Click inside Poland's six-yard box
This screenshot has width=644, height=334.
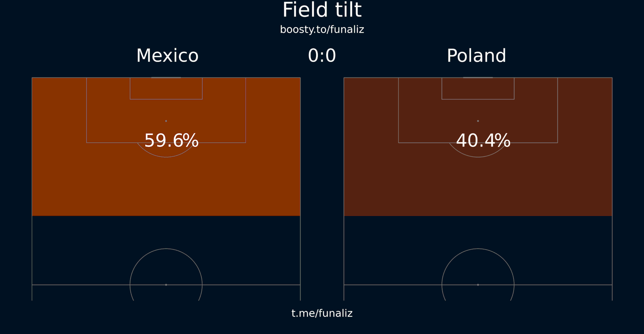coord(478,89)
